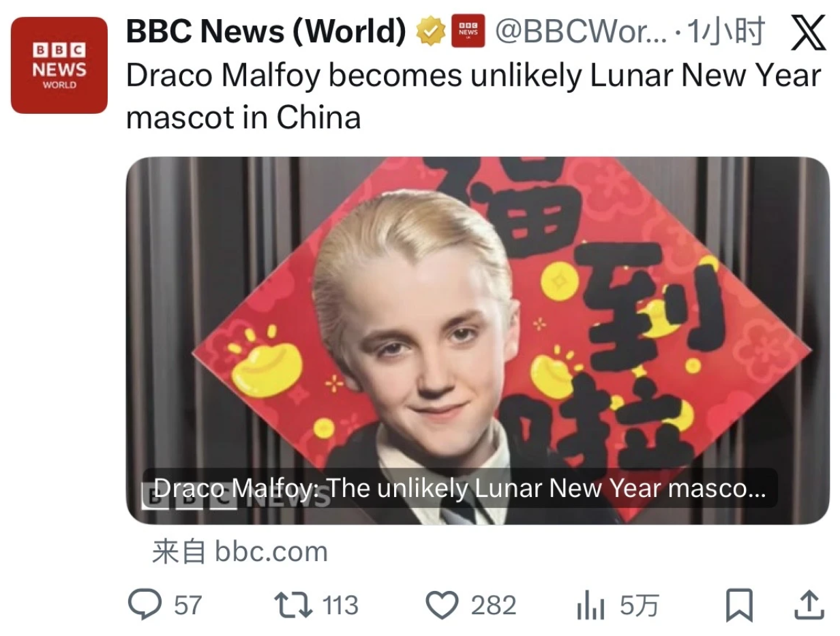Click the 来自 bbc.com source link

click(240, 551)
